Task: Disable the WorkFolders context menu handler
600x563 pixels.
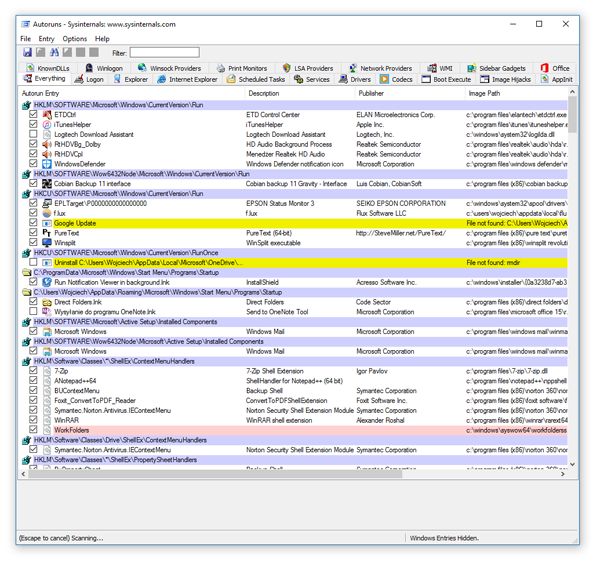Action: click(x=33, y=429)
